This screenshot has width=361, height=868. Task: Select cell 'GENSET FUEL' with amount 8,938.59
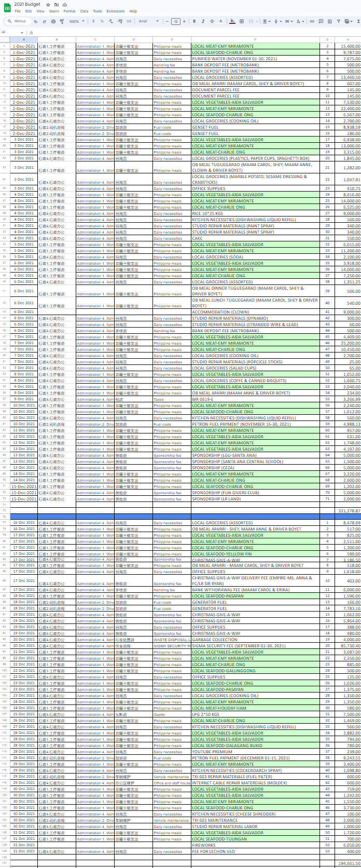255,127
